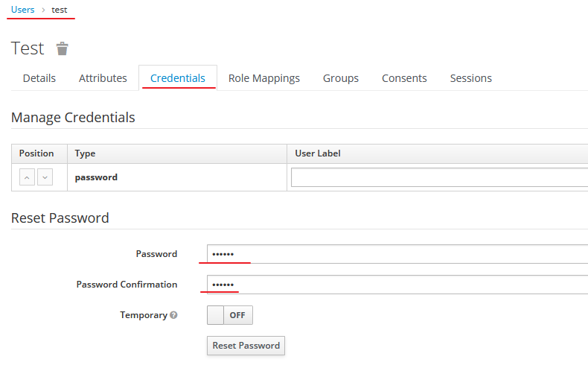
Task: Focus the Password Confirmation field
Action: click(x=397, y=285)
